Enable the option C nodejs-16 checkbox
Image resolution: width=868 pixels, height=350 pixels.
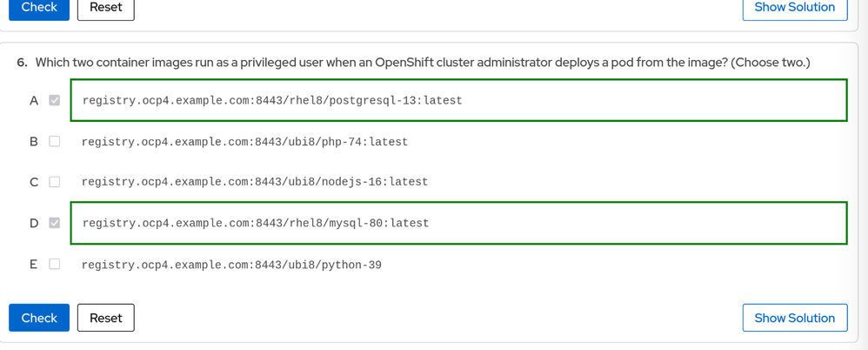tap(55, 182)
